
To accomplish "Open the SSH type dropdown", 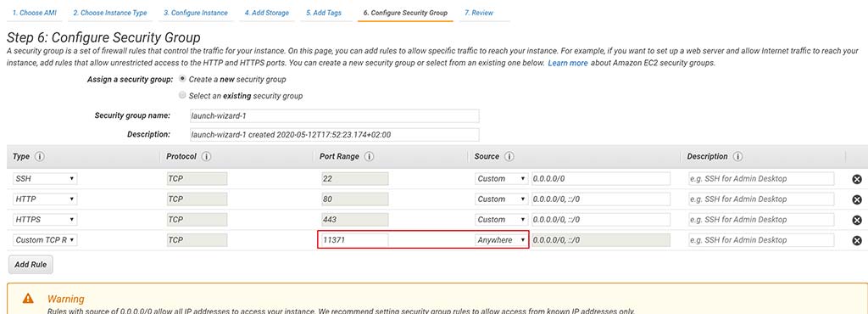I will click(x=45, y=179).
